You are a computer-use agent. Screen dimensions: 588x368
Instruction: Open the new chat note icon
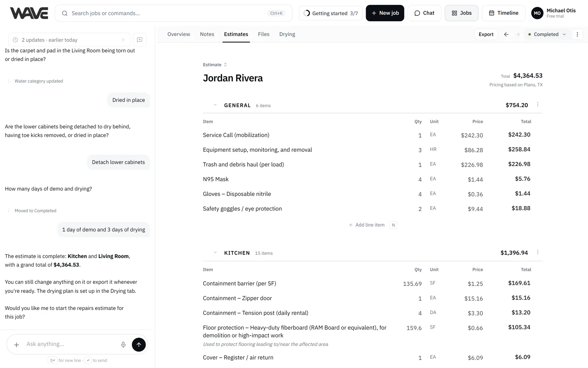pyautogui.click(x=140, y=40)
